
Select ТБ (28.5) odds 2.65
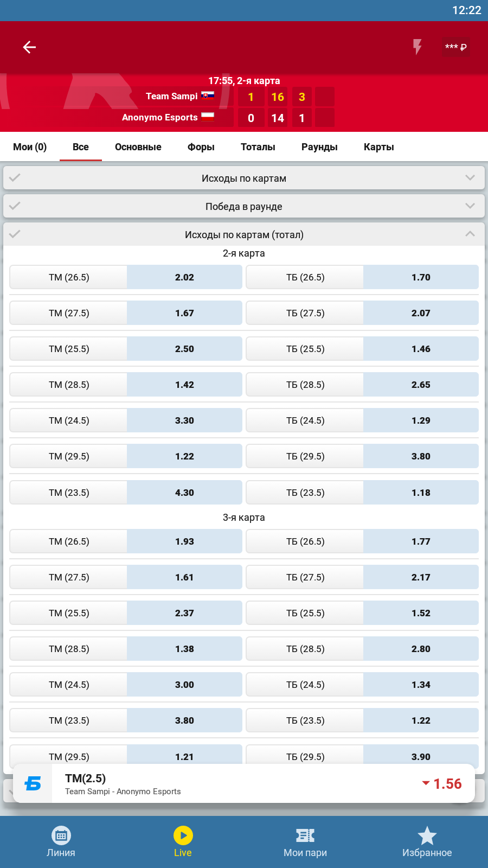click(420, 385)
